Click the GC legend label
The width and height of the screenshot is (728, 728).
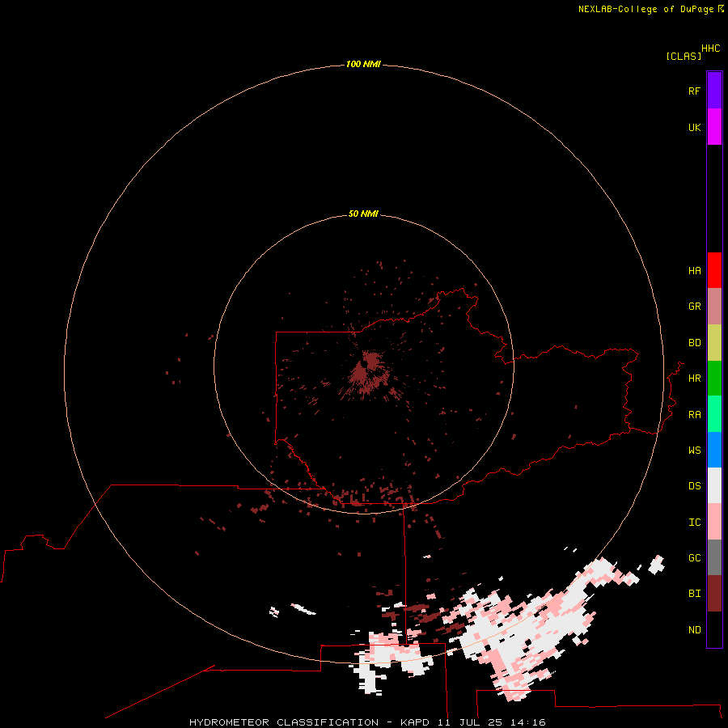(694, 557)
